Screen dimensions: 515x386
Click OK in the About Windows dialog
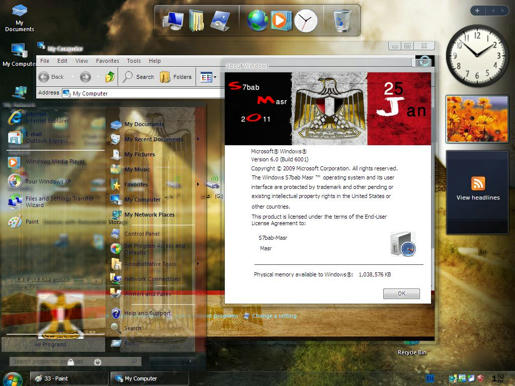point(401,293)
